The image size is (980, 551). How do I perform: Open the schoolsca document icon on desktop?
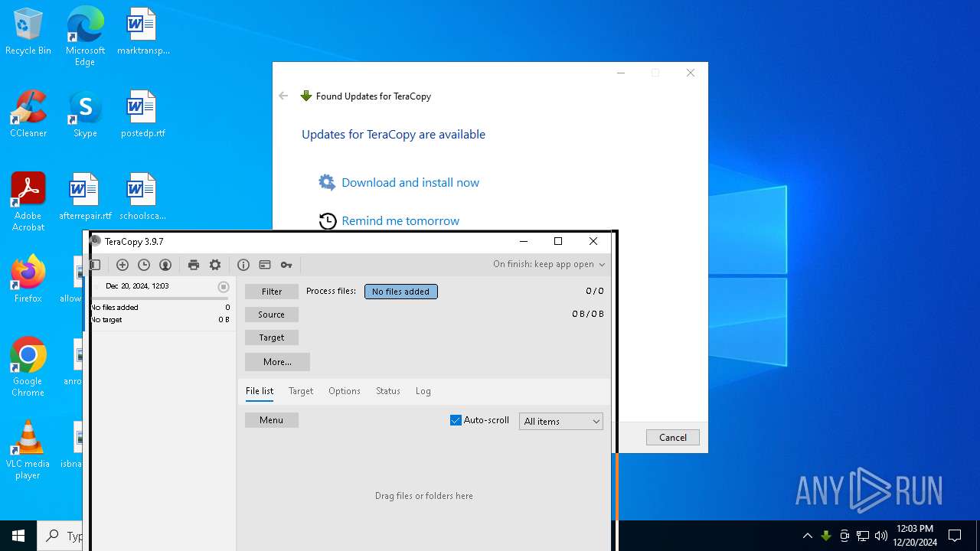click(x=142, y=197)
